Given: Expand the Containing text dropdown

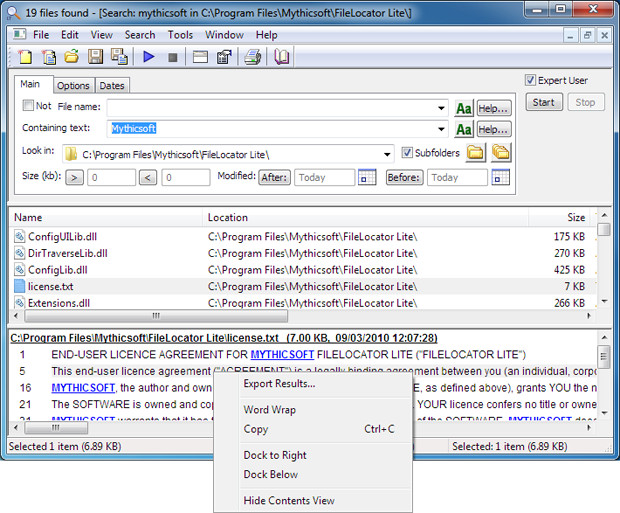Looking at the screenshot, I should pos(441,129).
